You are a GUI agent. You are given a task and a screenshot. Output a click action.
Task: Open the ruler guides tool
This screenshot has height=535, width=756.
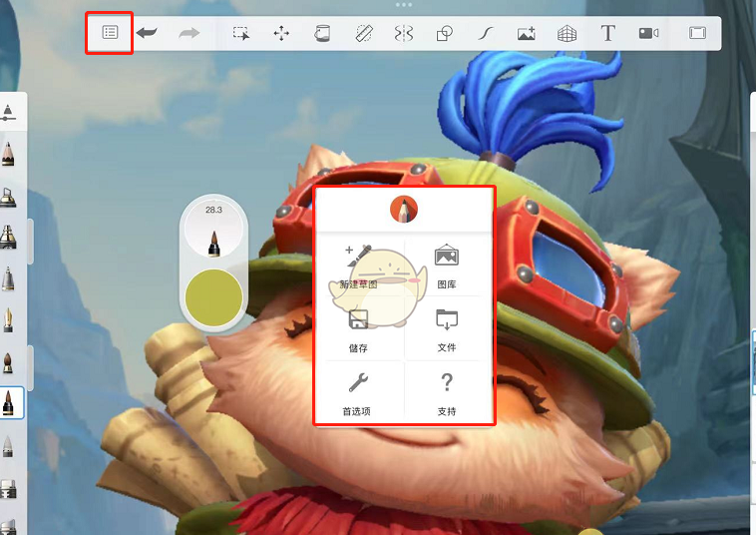click(364, 33)
